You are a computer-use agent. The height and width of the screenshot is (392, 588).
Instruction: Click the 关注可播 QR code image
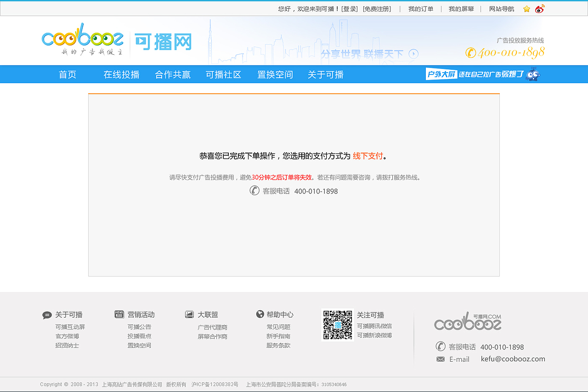[337, 325]
